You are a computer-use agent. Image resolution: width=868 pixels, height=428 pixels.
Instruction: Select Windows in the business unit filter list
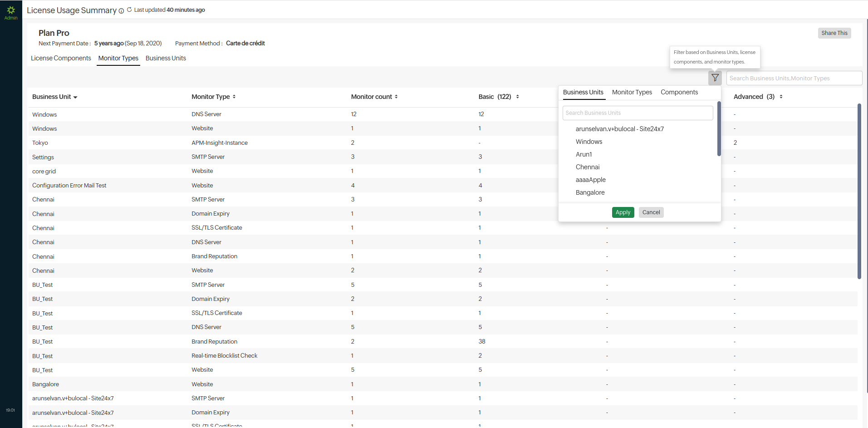click(588, 142)
